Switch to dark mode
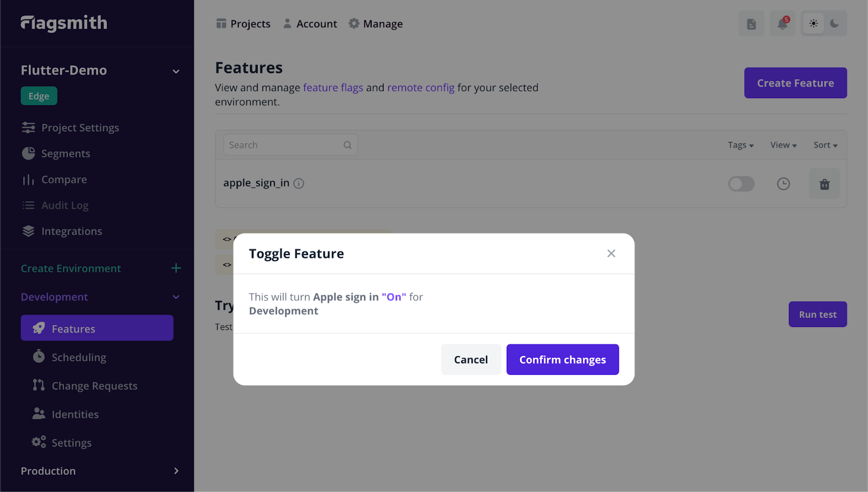The height and width of the screenshot is (492, 868). [x=835, y=23]
